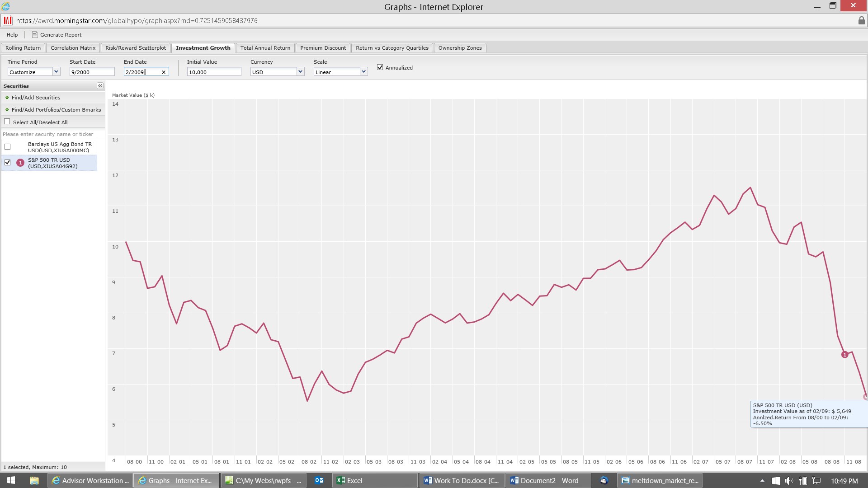Viewport: 868px width, 488px height.
Task: Open the Currency USD dropdown
Action: point(300,71)
